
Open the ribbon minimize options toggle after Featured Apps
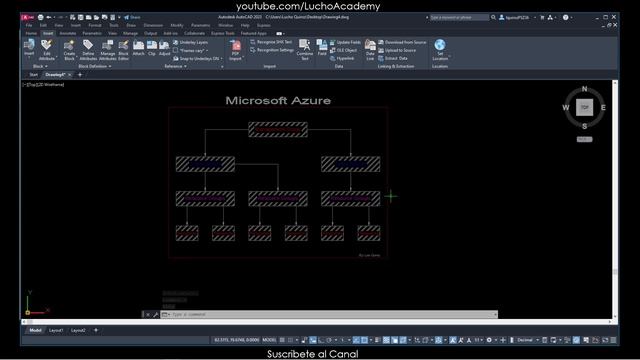[280, 33]
